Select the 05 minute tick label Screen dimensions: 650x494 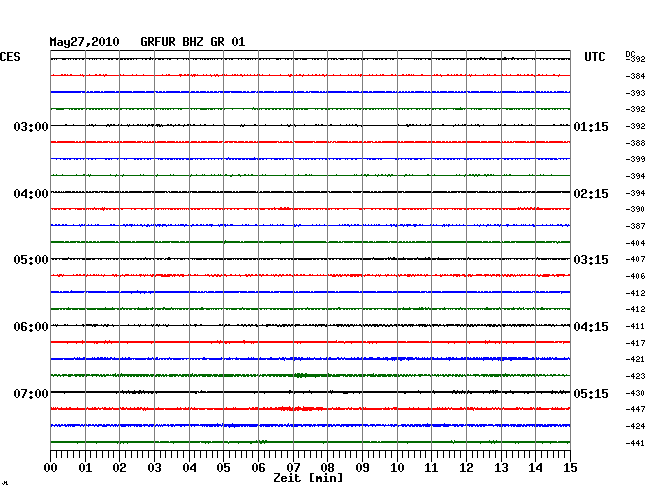[223, 468]
